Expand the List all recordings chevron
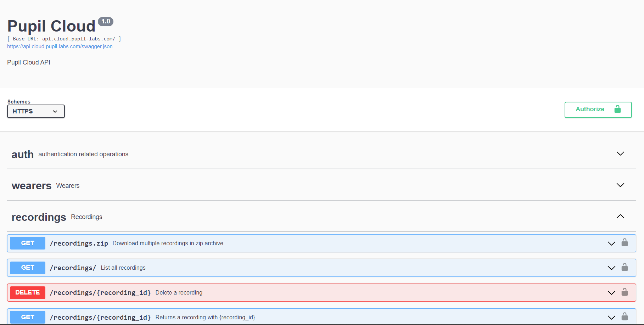 (611, 268)
